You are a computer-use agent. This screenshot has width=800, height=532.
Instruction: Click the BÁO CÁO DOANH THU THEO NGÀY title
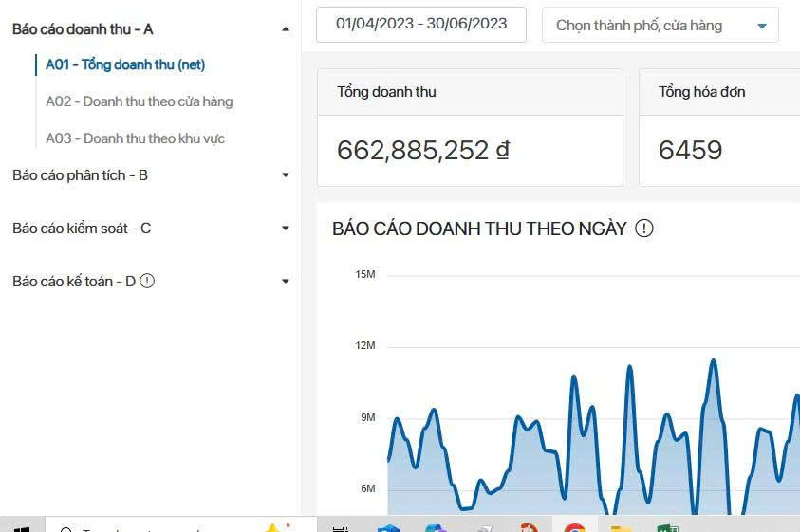[x=479, y=229]
